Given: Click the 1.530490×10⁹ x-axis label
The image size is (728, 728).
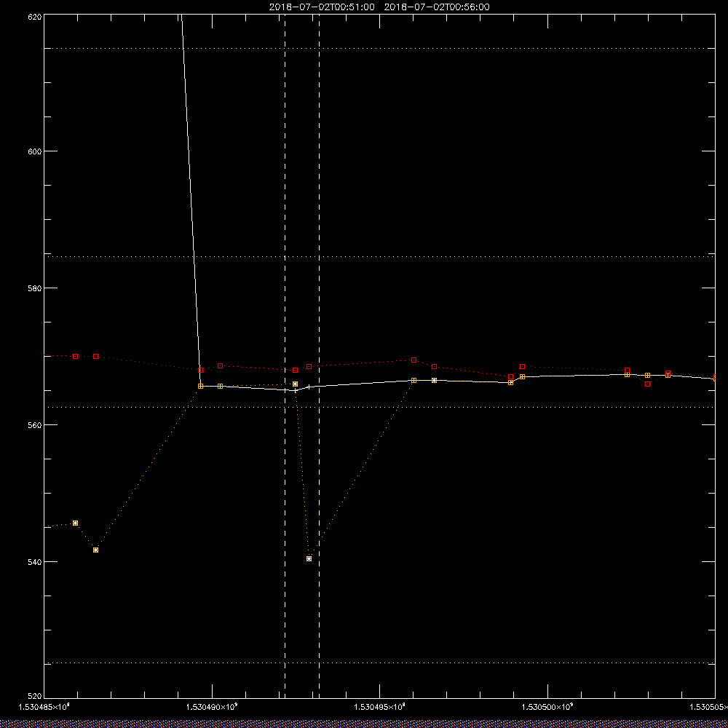Looking at the screenshot, I should tap(212, 707).
